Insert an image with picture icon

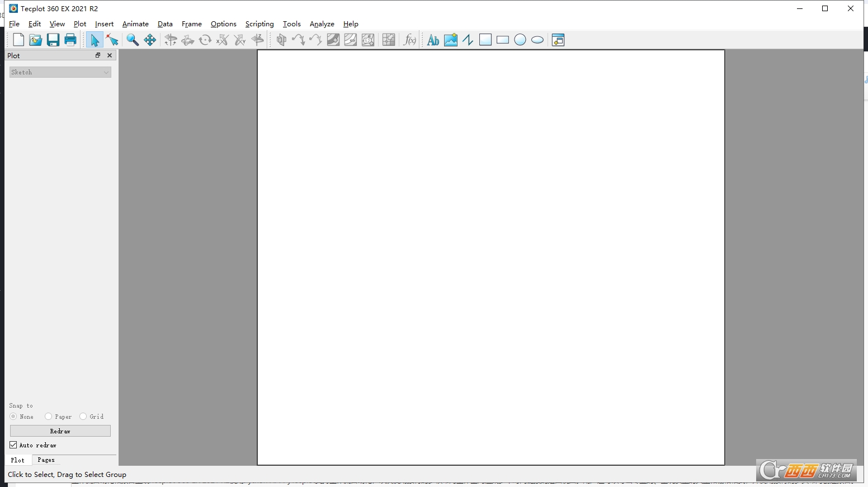tap(450, 40)
